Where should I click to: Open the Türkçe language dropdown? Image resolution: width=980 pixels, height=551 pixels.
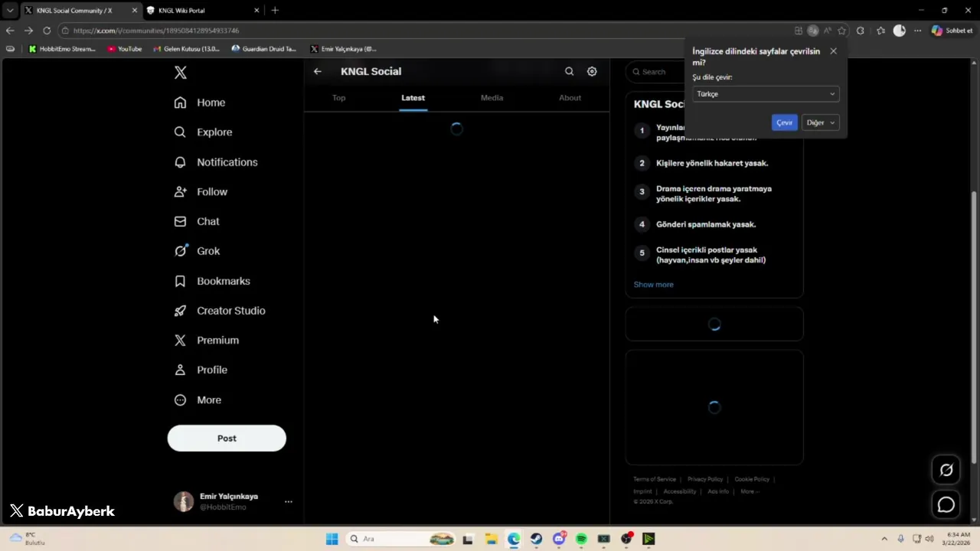click(766, 94)
